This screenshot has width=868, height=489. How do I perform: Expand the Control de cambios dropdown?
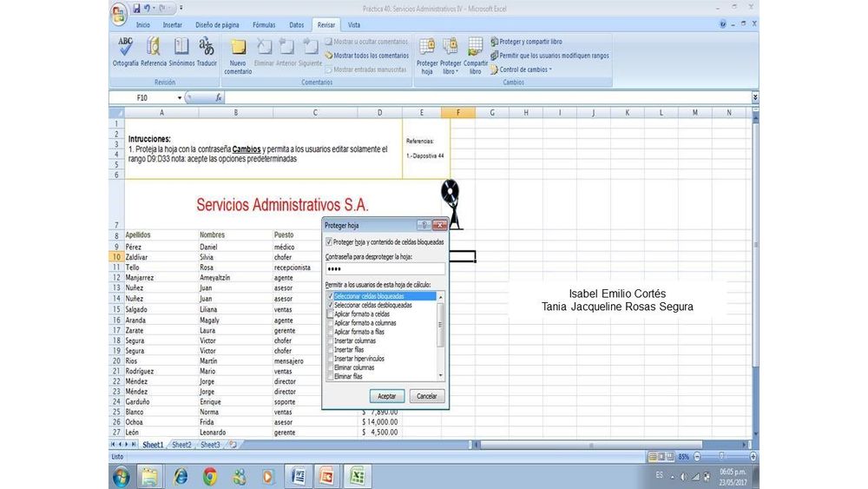coord(523,69)
